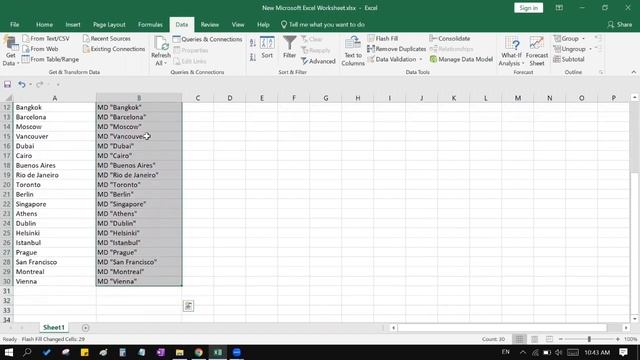This screenshot has height=360, width=640.
Task: Open taskbar search magnifier
Action: click(x=27, y=352)
